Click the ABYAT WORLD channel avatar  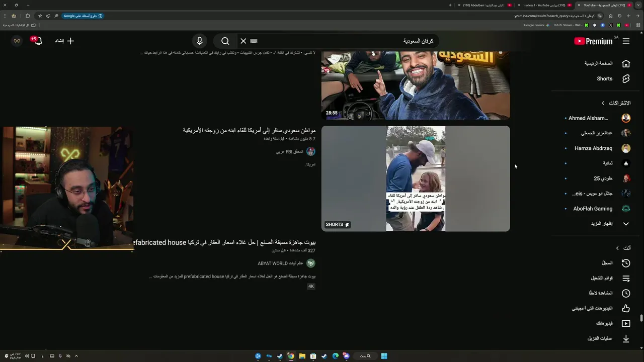[x=311, y=263]
